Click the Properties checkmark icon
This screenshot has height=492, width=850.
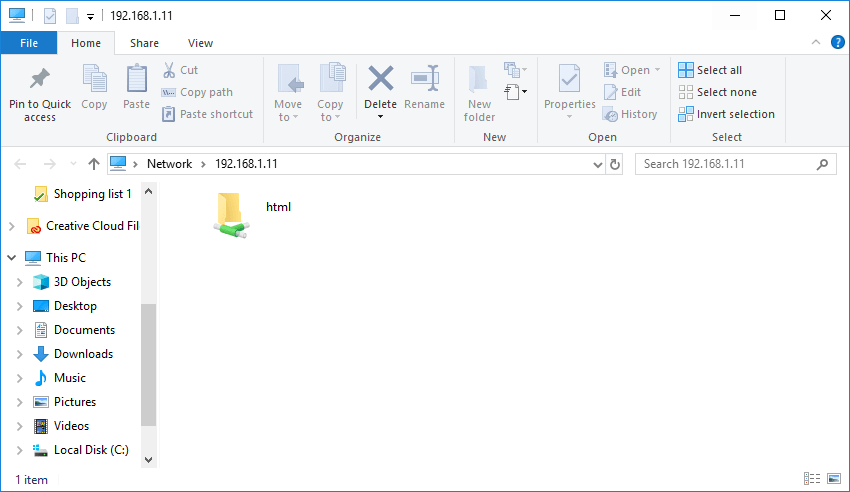(569, 80)
